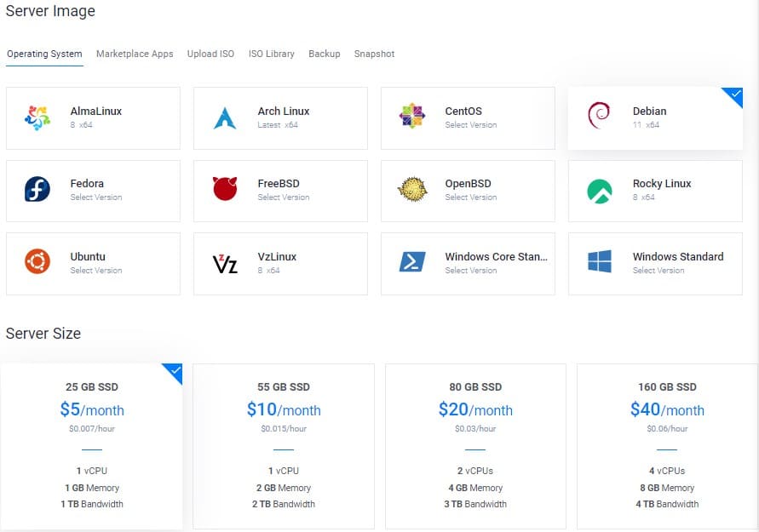Click the 3 TB Bandwidth text

coord(475,504)
